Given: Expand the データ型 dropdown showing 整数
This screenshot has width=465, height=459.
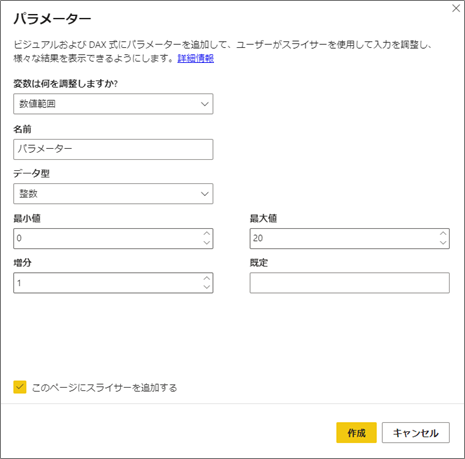Looking at the screenshot, I should point(113,194).
